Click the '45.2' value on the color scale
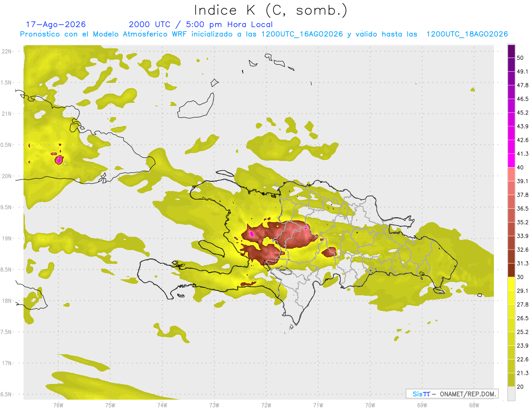The width and height of the screenshot is (532, 411). click(523, 113)
